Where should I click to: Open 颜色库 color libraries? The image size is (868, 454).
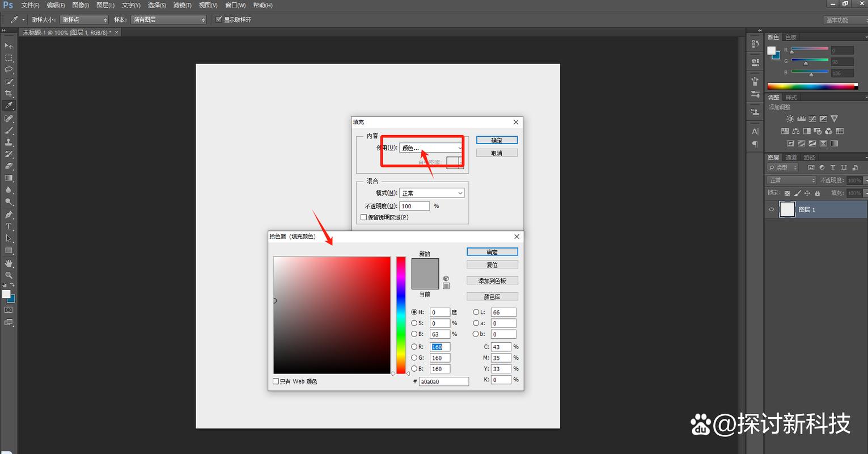click(x=492, y=296)
